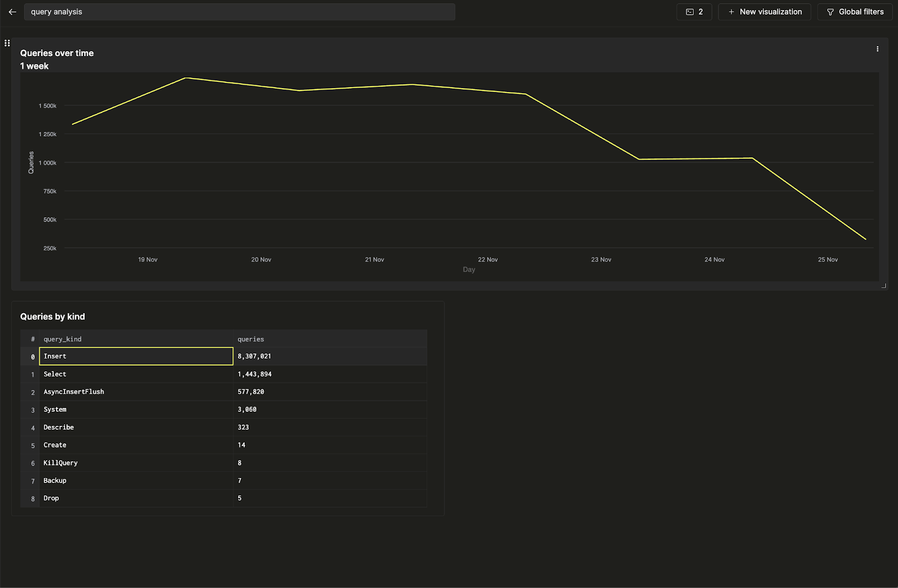Click the filter funnel icon in Global filters
The width and height of the screenshot is (898, 588).
click(x=830, y=12)
